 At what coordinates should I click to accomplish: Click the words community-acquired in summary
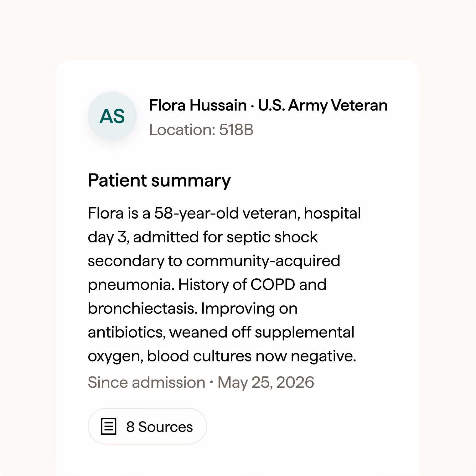click(x=263, y=261)
